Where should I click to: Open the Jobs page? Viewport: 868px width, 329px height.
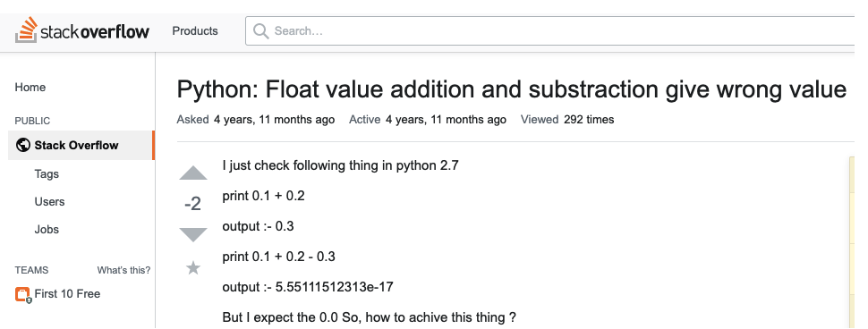pyautogui.click(x=47, y=229)
